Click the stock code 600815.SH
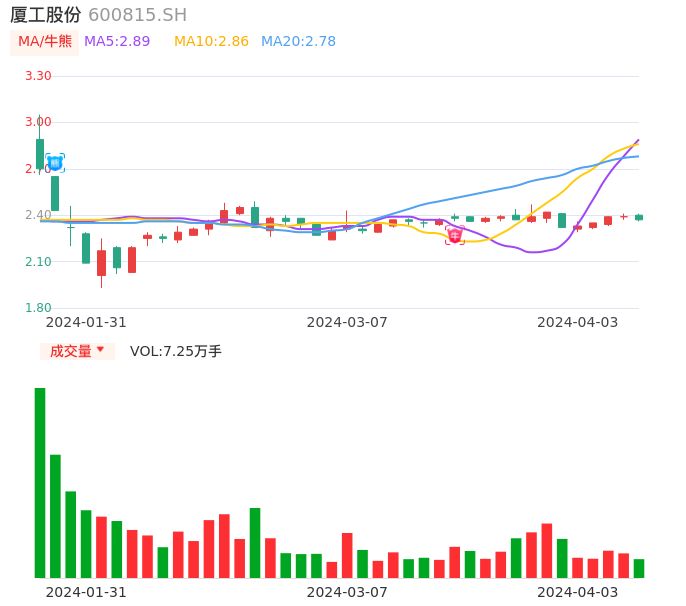The image size is (686, 606). (137, 15)
